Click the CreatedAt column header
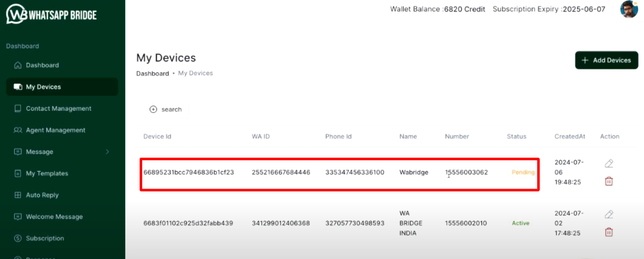Image resolution: width=644 pixels, height=259 pixels. point(570,137)
